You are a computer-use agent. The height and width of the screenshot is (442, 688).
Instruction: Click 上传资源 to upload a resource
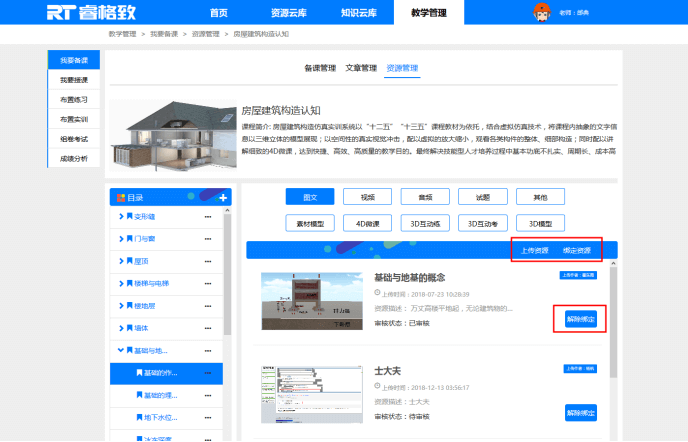point(535,250)
